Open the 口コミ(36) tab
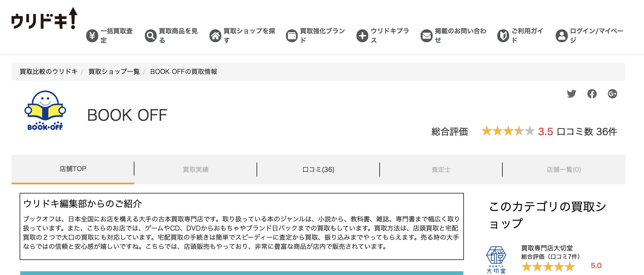Image resolution: width=644 pixels, height=275 pixels. (318, 170)
